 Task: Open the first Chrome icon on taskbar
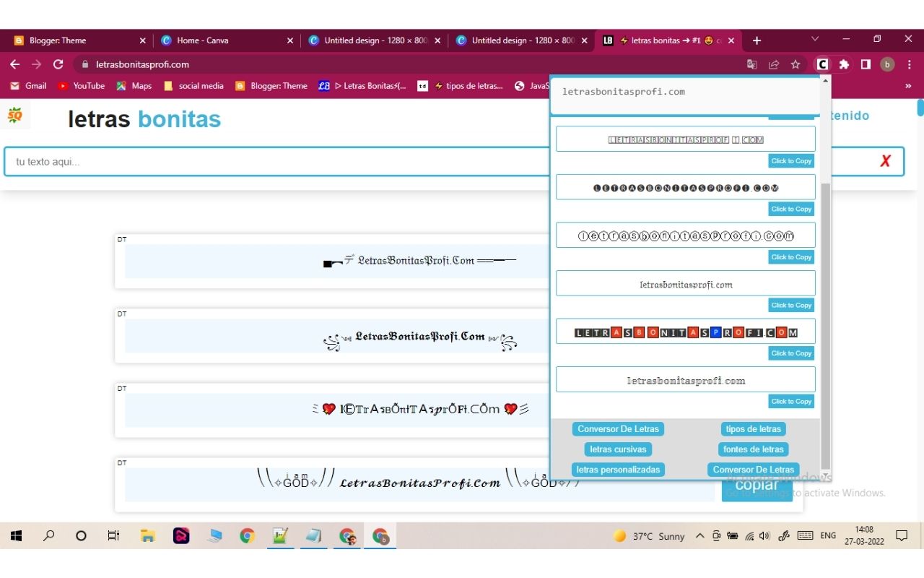coord(248,536)
